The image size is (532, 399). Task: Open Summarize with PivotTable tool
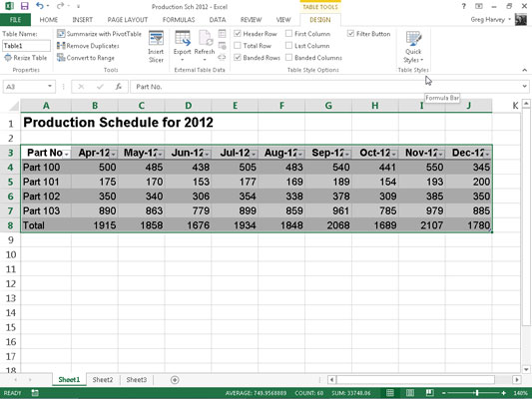(x=99, y=34)
